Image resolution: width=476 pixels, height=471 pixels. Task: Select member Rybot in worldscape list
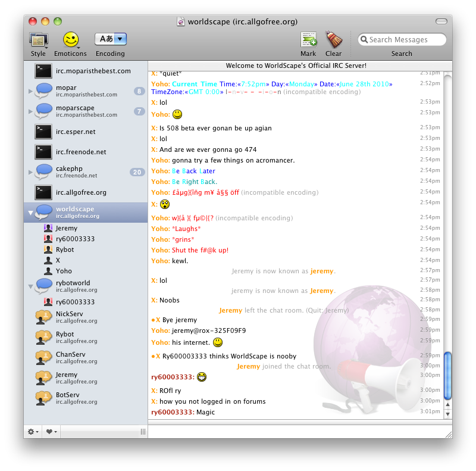[86, 249]
